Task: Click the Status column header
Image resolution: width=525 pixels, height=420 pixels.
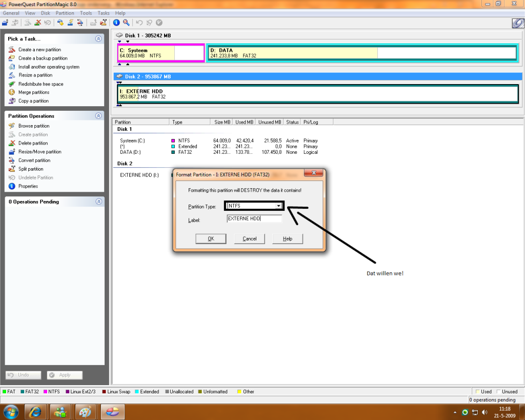Action: click(x=292, y=122)
